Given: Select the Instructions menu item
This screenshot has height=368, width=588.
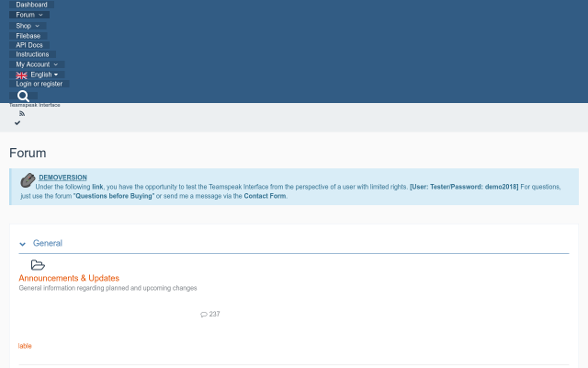Looking at the screenshot, I should 32,54.
